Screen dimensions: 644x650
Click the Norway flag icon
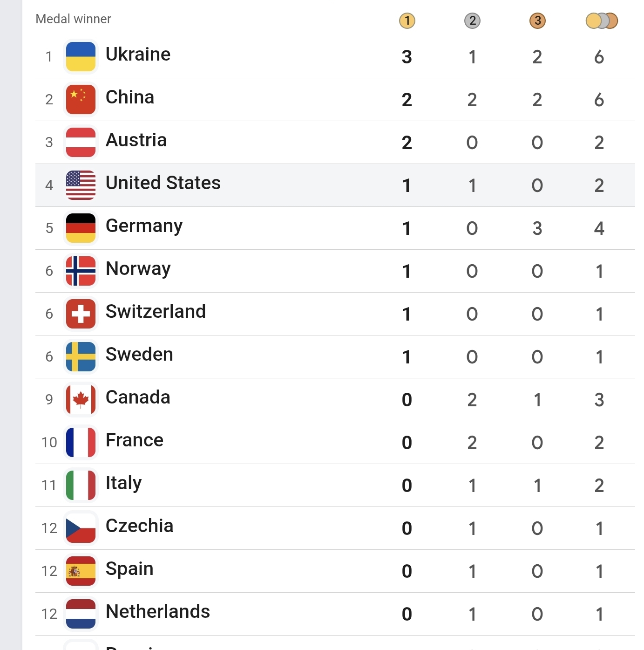[x=81, y=271]
